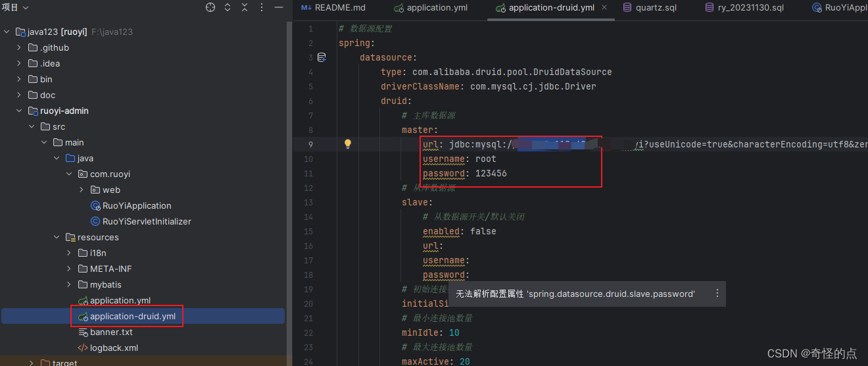868x366 pixels.
Task: Collapse the src folder chevron
Action: pyautogui.click(x=32, y=127)
